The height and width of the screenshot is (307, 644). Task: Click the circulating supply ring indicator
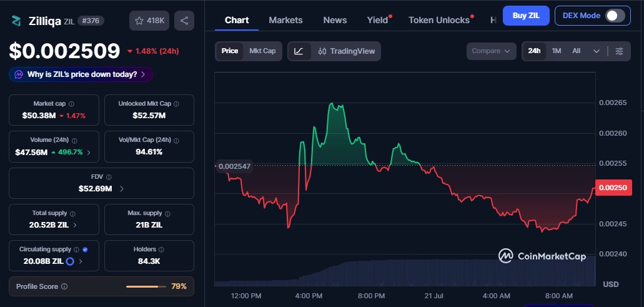pos(70,261)
